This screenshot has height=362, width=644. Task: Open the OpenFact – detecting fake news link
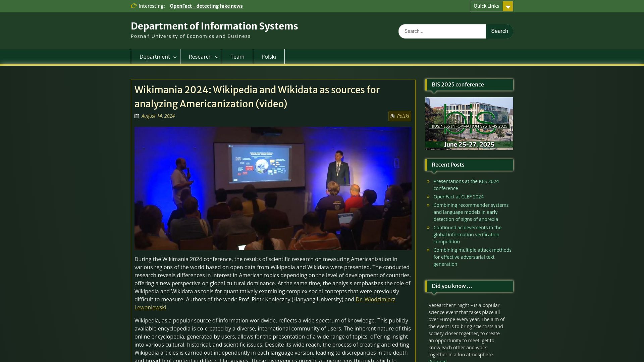[206, 6]
